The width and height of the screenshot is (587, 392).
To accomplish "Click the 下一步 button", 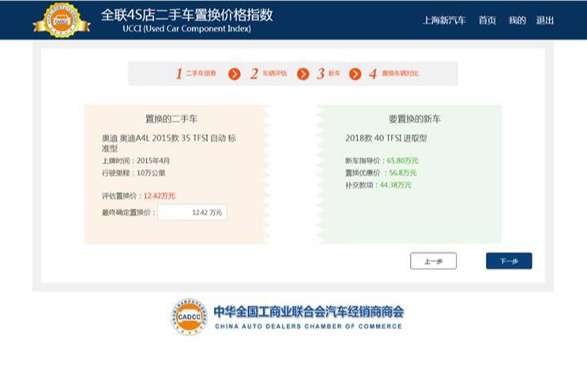I will click(x=509, y=261).
